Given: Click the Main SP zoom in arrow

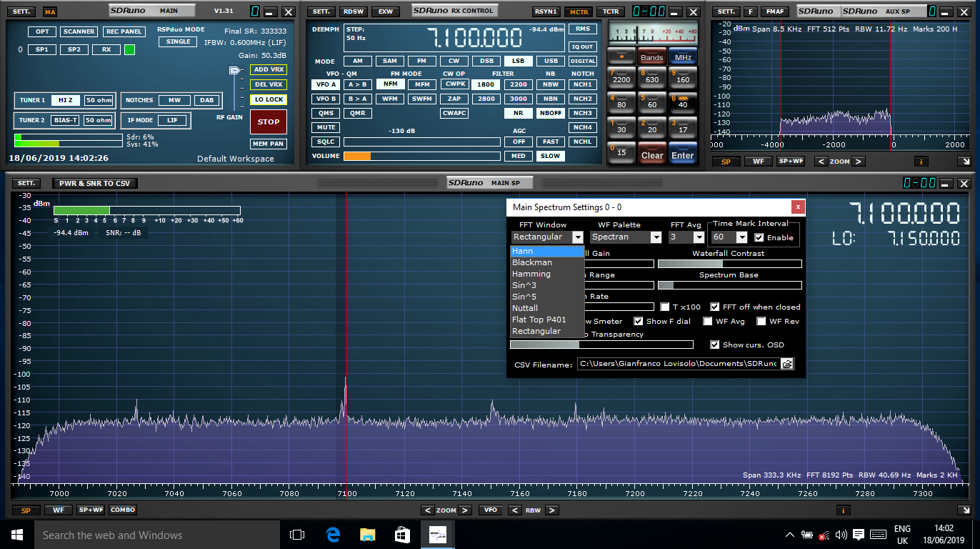Looking at the screenshot, I should click(465, 510).
